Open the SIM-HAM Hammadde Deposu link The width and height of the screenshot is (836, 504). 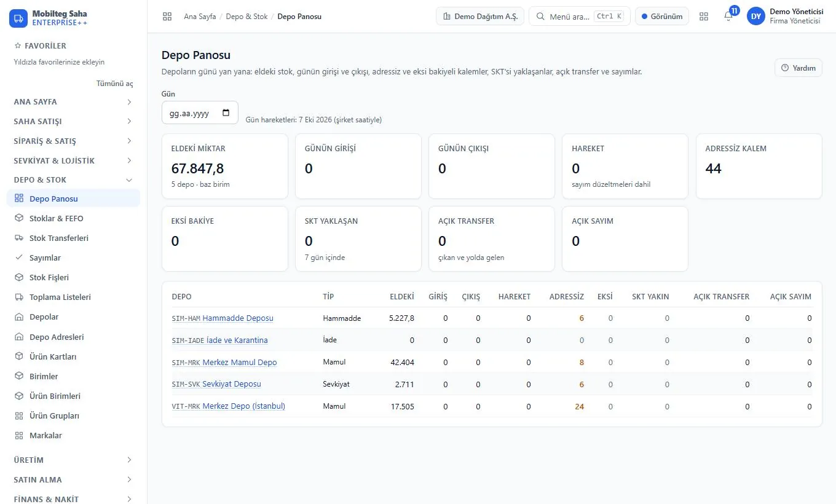(223, 318)
